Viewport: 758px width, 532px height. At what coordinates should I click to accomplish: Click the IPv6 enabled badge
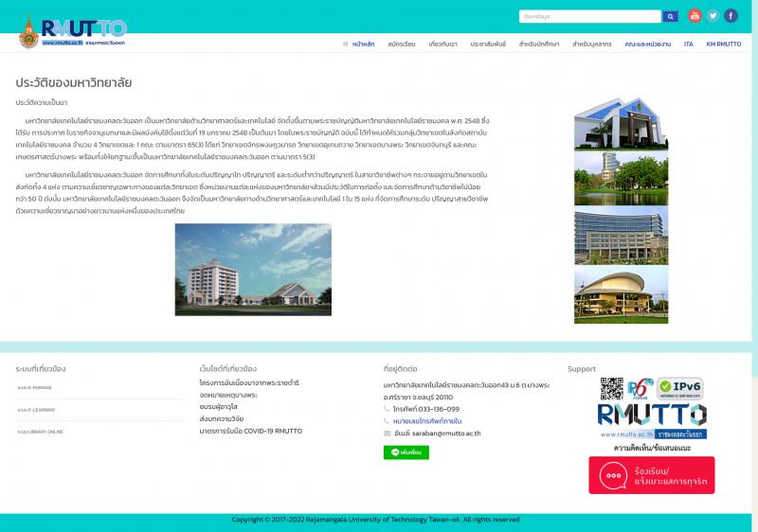[x=679, y=388]
